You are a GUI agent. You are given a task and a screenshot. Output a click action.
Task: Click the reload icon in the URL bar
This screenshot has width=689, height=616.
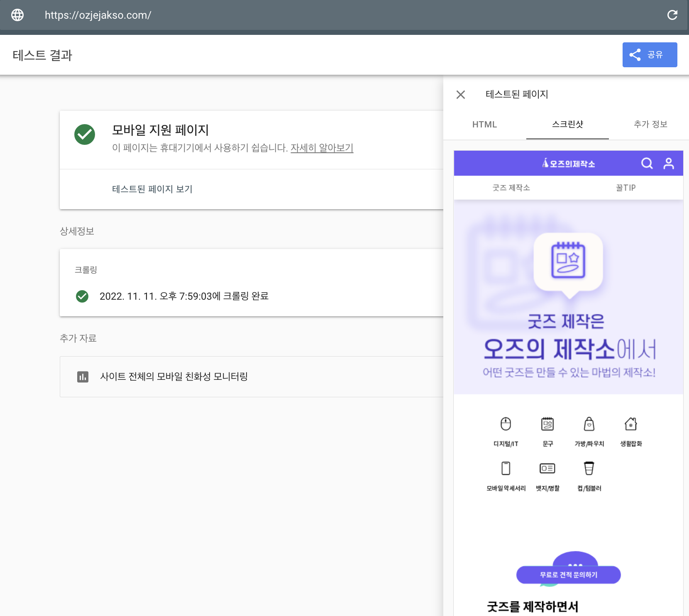click(672, 15)
